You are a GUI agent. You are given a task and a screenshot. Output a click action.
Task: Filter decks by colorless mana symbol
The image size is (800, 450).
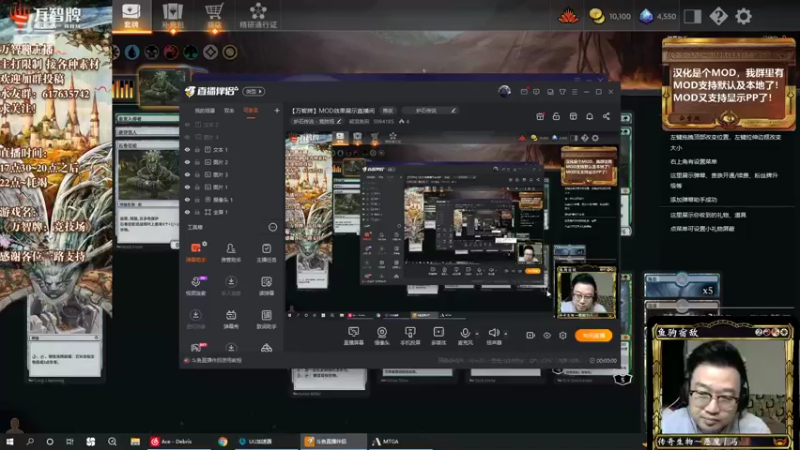[x=210, y=52]
